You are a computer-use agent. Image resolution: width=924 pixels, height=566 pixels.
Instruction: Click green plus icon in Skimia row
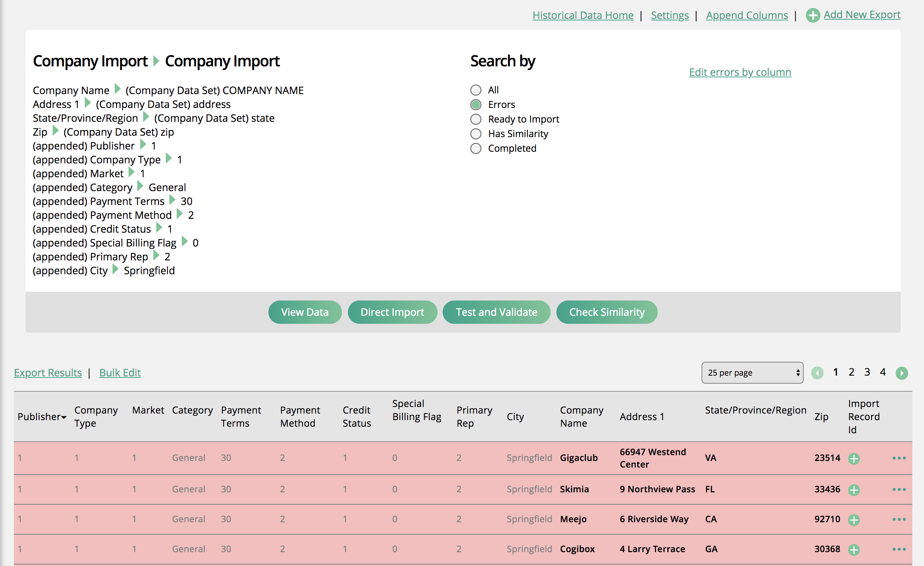[854, 490]
